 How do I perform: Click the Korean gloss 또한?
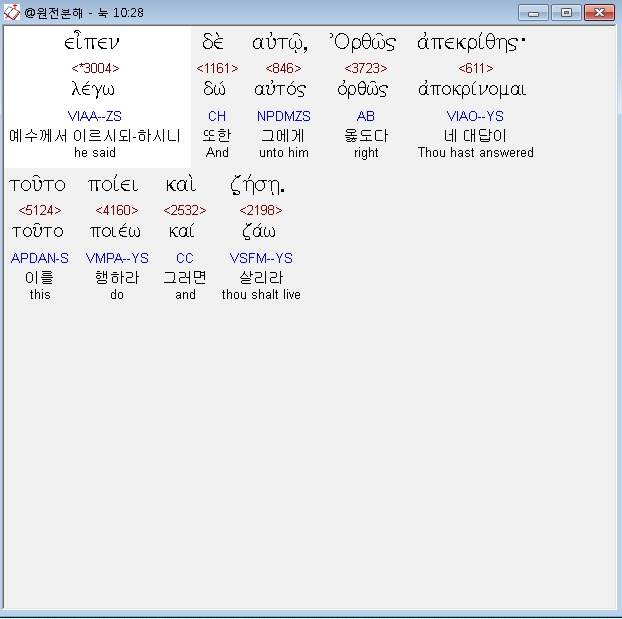point(217,136)
